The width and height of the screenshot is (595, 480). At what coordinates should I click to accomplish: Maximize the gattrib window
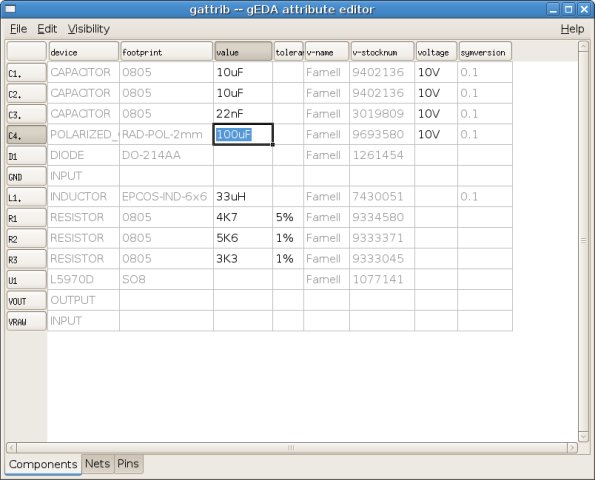tap(568, 9)
